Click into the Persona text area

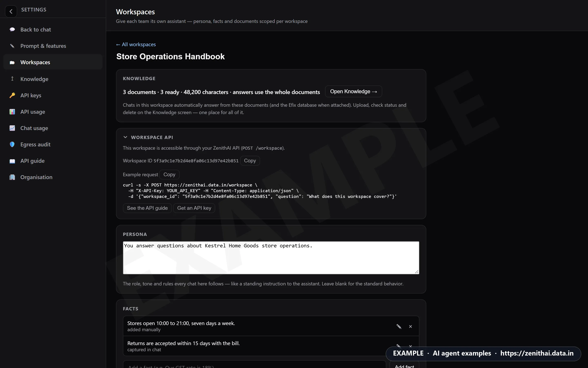click(271, 258)
